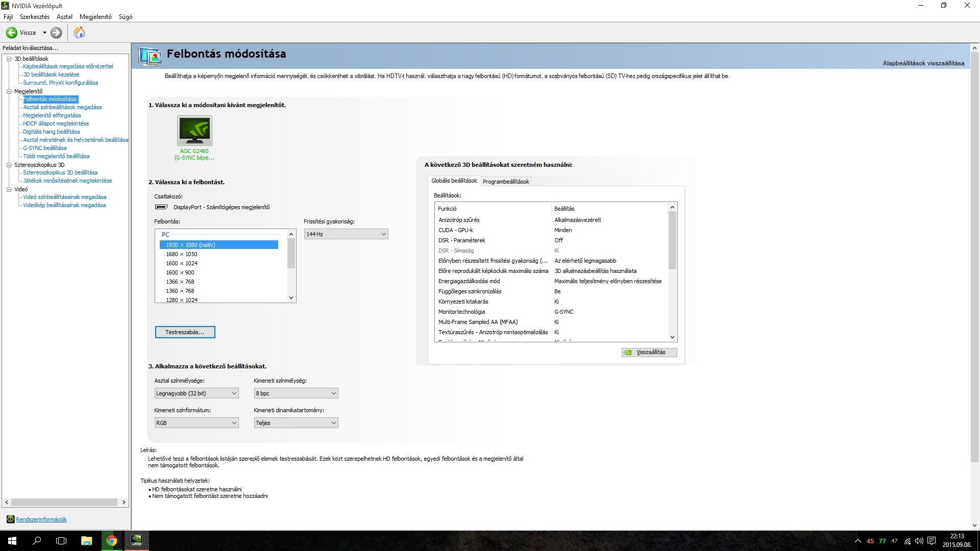The width and height of the screenshot is (980, 551).
Task: Open Videó színbeállításainak megadása in tree
Action: click(65, 197)
